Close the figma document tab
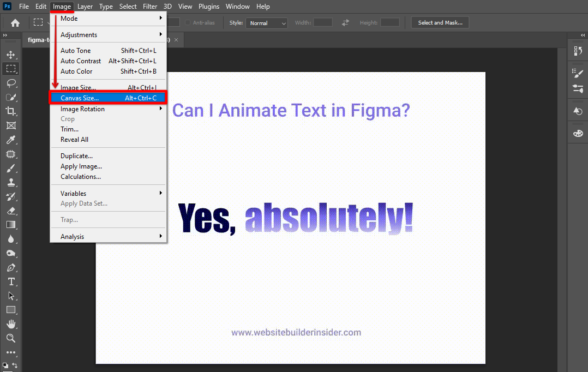The height and width of the screenshot is (372, 588). click(176, 40)
